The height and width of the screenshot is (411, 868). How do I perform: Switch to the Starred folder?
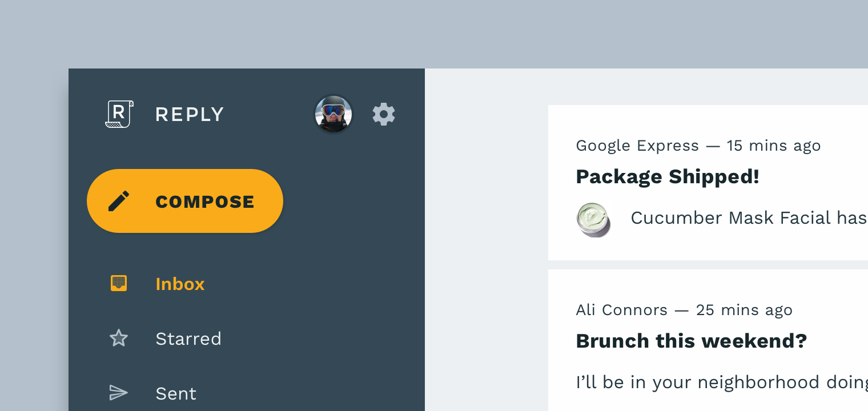(188, 338)
